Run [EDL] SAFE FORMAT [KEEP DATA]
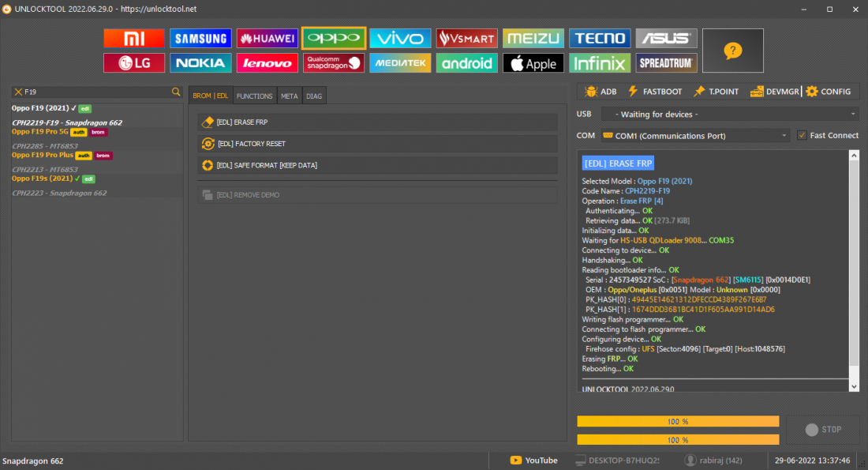Screen dimensions: 868x470 (377, 165)
